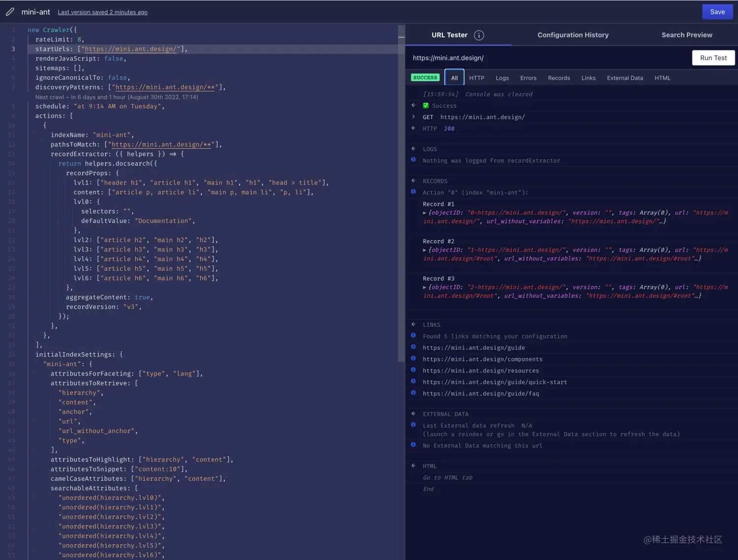738x560 pixels.
Task: Open the https://mini.ant.design/components link text
Action: point(483,359)
